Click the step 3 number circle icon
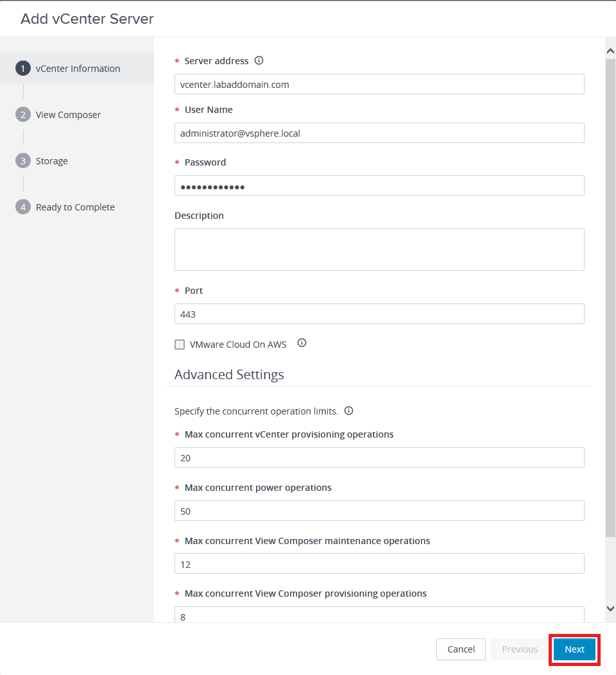Viewport: 616px width, 675px height. 23,161
